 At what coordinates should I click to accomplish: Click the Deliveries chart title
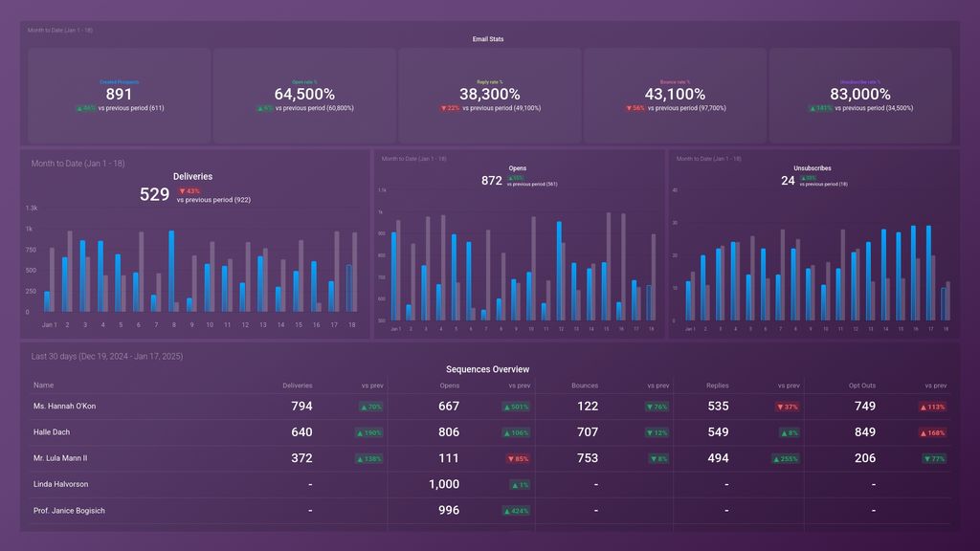[x=192, y=177]
